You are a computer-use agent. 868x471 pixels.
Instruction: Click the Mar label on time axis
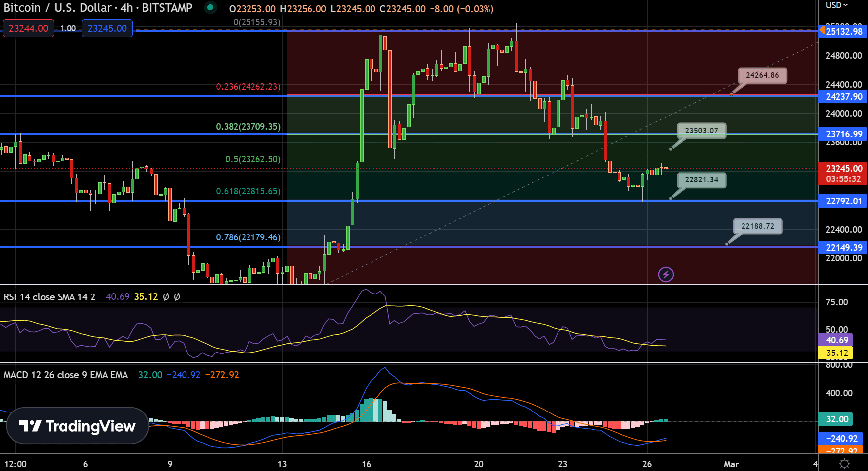click(731, 464)
